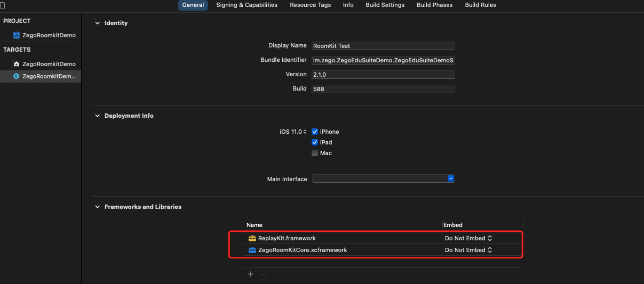Click the sidebar toggle icon at top-left
This screenshot has width=644, height=284.
coord(2,4)
